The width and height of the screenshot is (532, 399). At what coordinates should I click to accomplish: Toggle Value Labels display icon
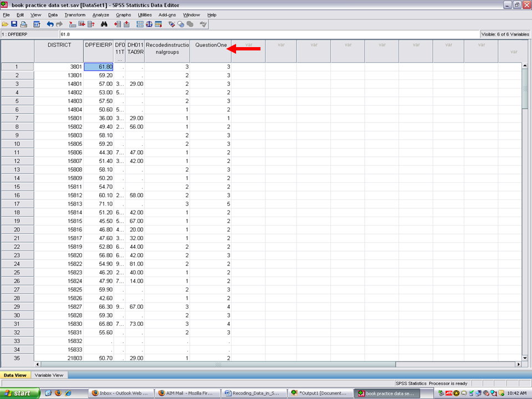coord(172,24)
